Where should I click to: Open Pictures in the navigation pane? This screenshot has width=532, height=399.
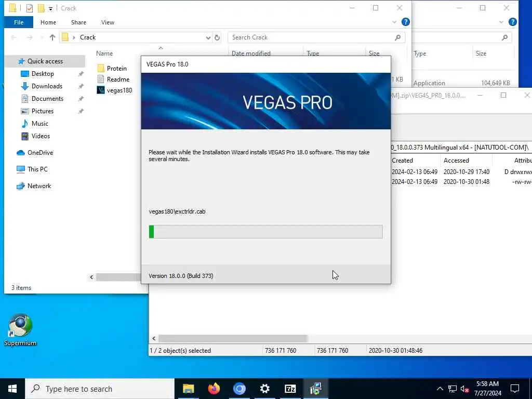tap(43, 111)
